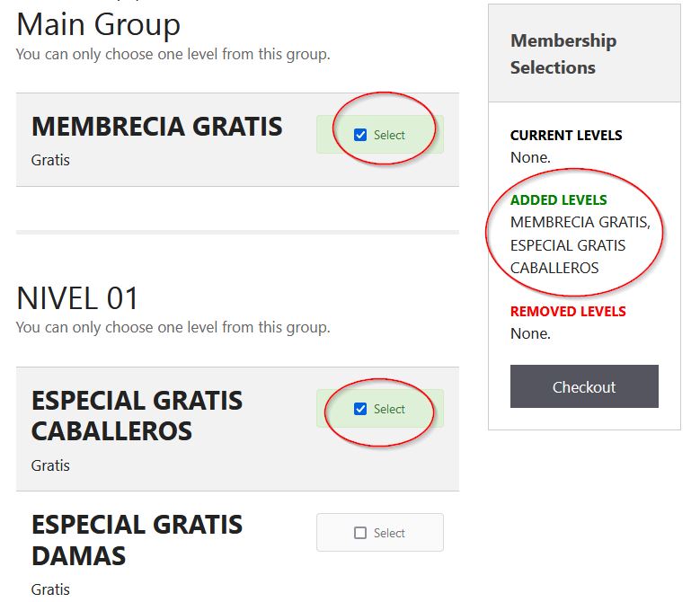This screenshot has height=602, width=700.
Task: Click the CURRENT LEVELS label
Action: click(x=566, y=136)
